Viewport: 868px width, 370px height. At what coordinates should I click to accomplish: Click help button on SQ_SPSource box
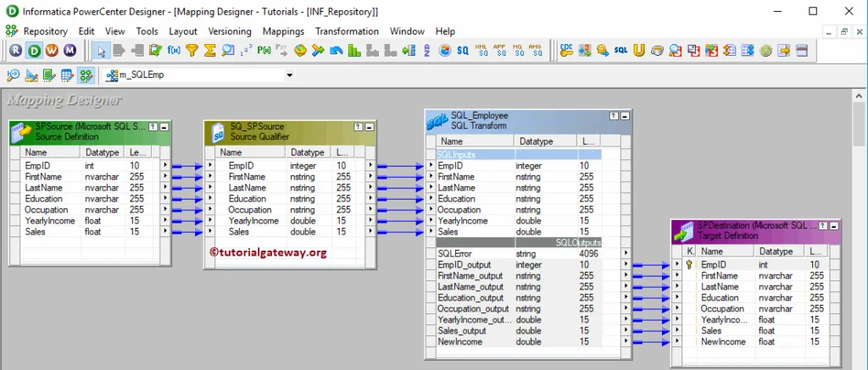pyautogui.click(x=359, y=127)
